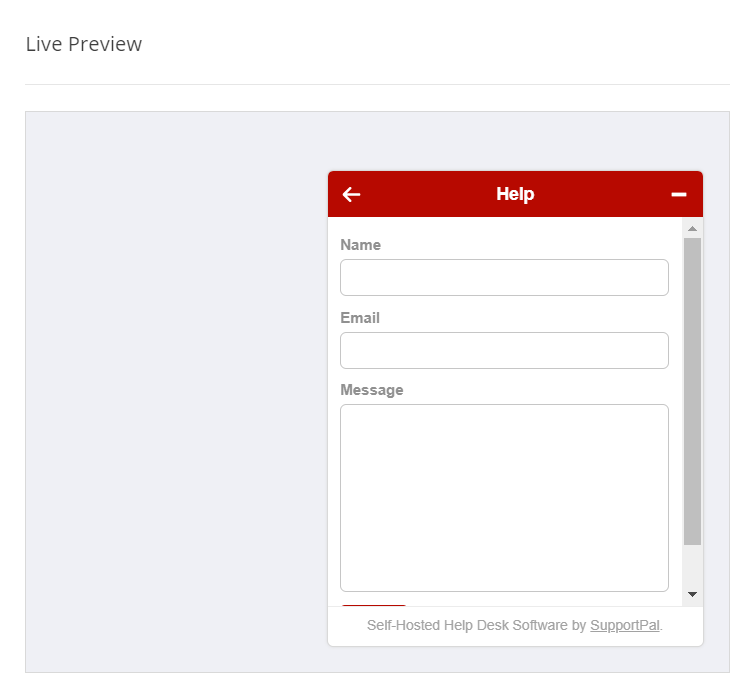Click the Name field label
756x695 pixels.
(360, 245)
